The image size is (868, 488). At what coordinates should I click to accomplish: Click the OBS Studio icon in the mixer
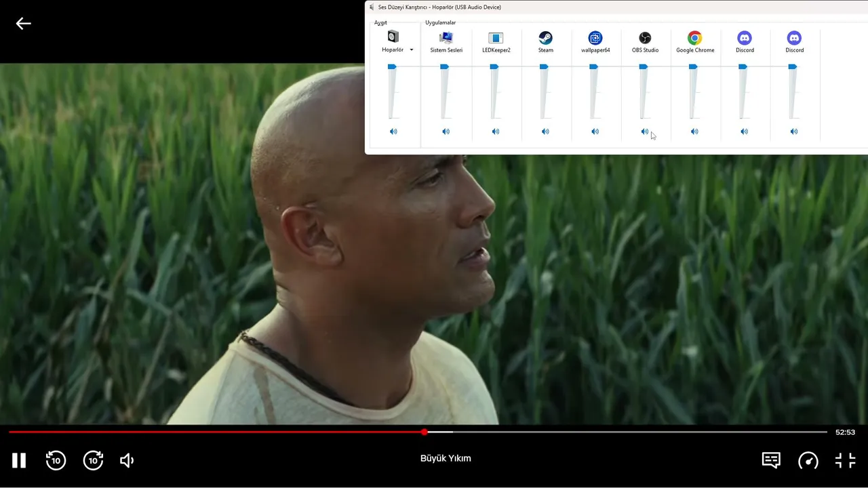point(645,37)
